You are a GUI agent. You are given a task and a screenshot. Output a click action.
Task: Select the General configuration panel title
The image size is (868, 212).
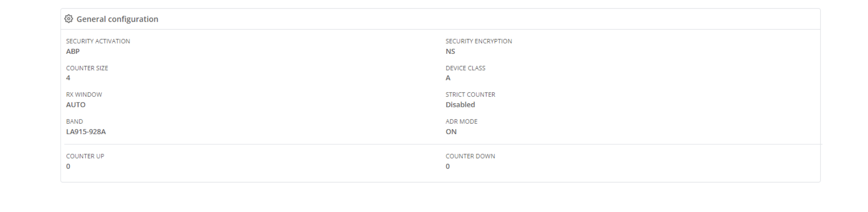[117, 19]
